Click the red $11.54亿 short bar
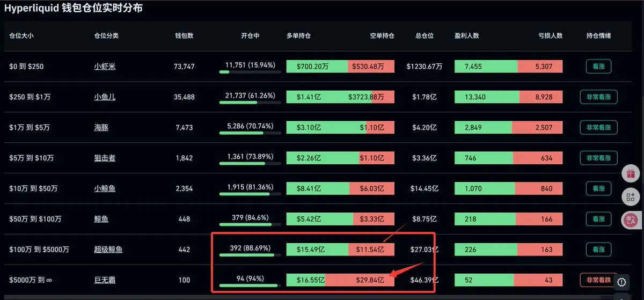 372,250
